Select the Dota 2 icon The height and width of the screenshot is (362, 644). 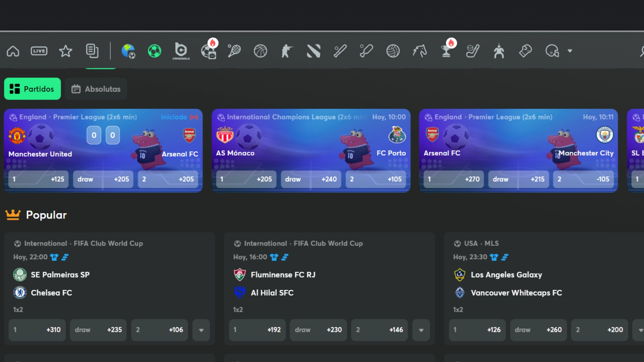[x=314, y=51]
